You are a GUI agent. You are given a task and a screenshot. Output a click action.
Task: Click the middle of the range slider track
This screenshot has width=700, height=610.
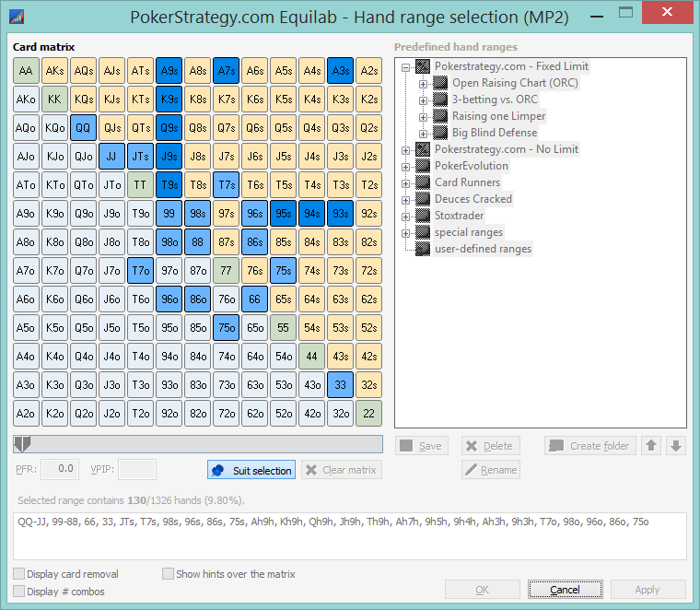click(x=198, y=444)
